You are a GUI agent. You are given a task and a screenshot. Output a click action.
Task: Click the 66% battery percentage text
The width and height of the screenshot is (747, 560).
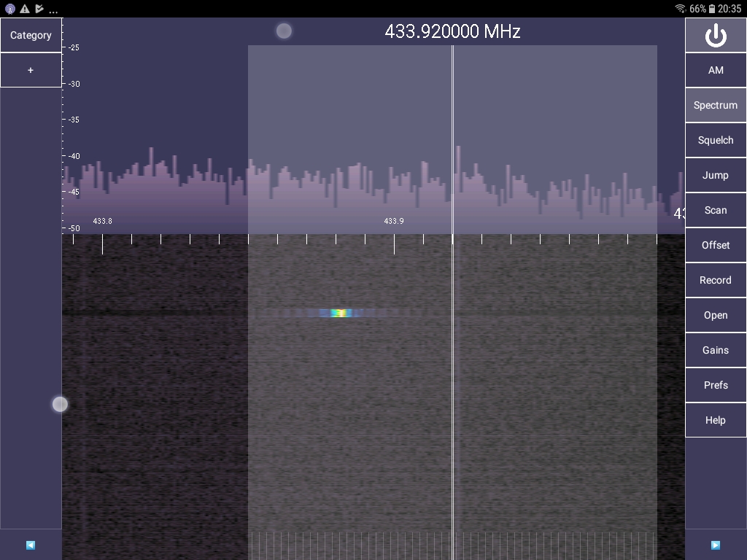tap(697, 9)
